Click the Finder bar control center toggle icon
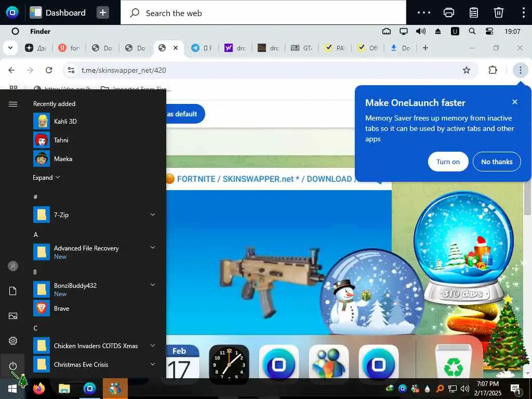This screenshot has height=399, width=532. (x=489, y=31)
